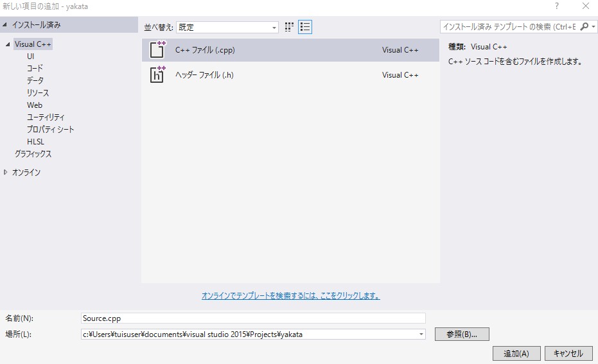
Task: Click the 追加(A) button
Action: [516, 353]
